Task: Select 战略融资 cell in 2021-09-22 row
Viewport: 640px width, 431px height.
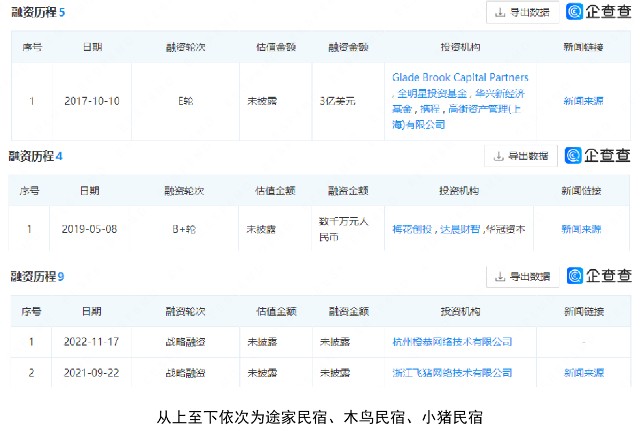Action: tap(185, 373)
